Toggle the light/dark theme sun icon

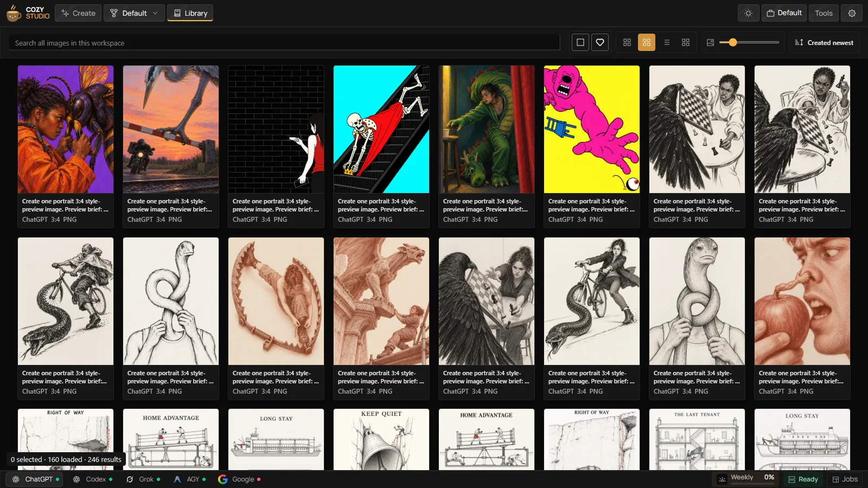pos(748,13)
